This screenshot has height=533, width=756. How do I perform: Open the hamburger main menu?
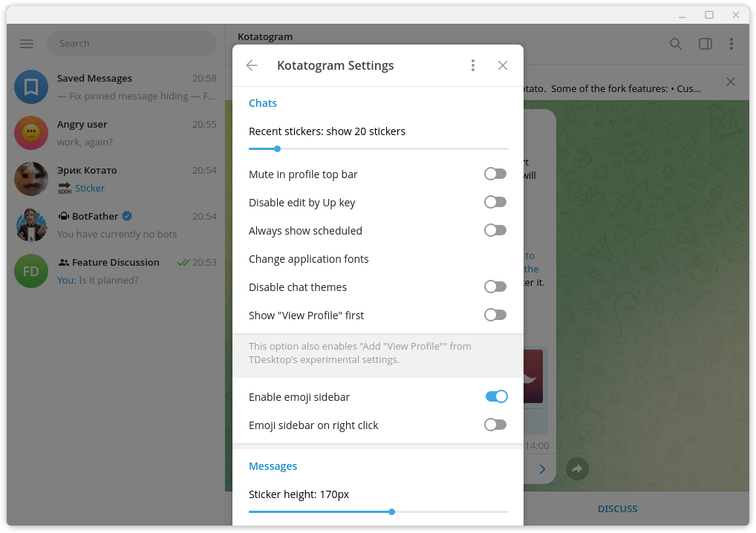(27, 44)
